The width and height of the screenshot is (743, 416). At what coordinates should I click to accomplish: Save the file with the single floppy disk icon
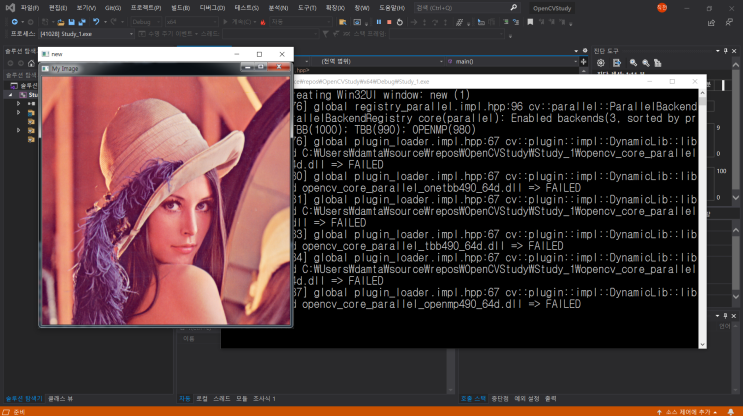pyautogui.click(x=72, y=22)
